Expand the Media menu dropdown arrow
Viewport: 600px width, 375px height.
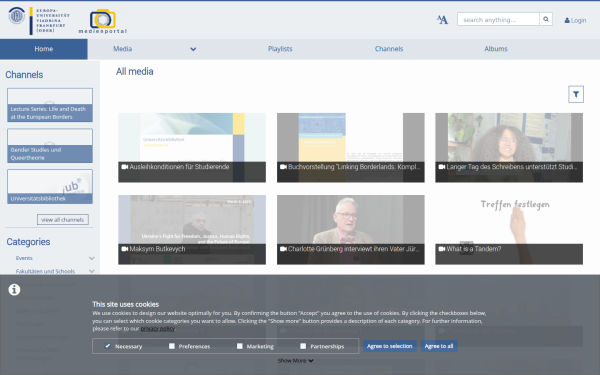click(x=193, y=49)
